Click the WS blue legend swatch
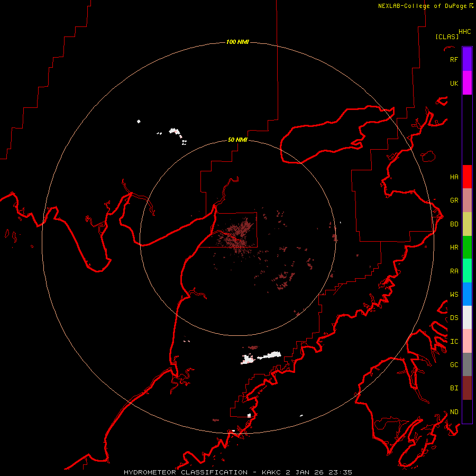Image resolution: width=476 pixels, height=476 pixels. click(467, 294)
